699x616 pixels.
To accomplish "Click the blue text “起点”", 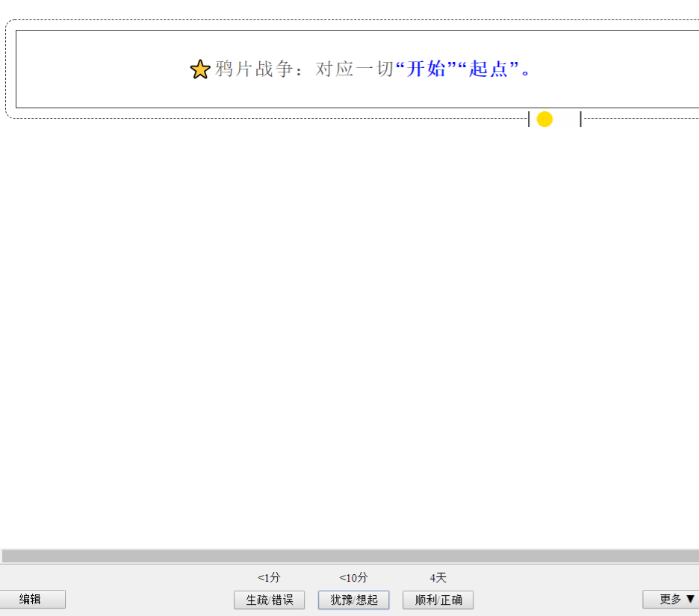I will click(x=488, y=69).
